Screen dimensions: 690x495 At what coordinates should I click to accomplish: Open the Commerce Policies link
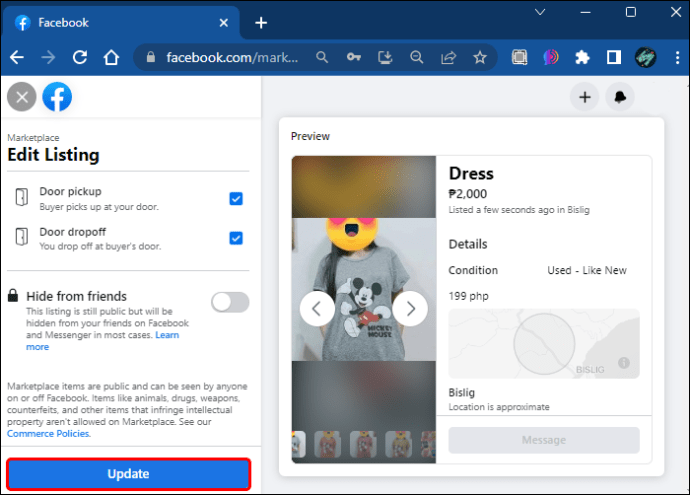click(x=48, y=434)
